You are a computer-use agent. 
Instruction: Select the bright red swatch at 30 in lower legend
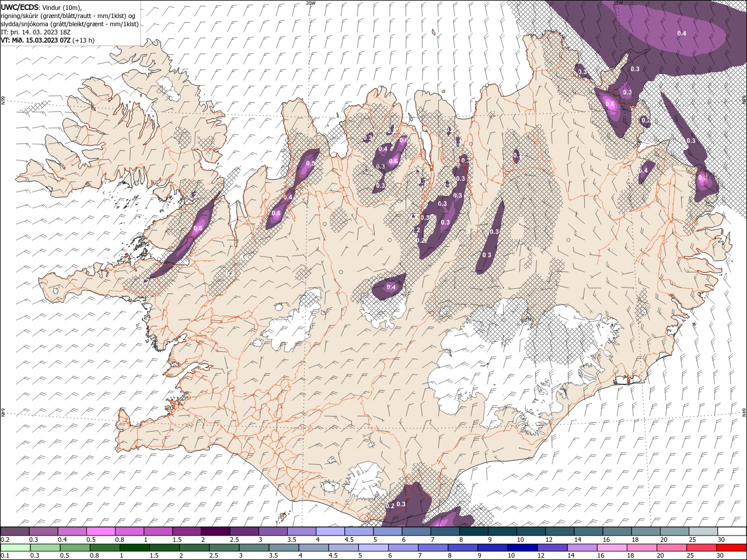click(731, 548)
